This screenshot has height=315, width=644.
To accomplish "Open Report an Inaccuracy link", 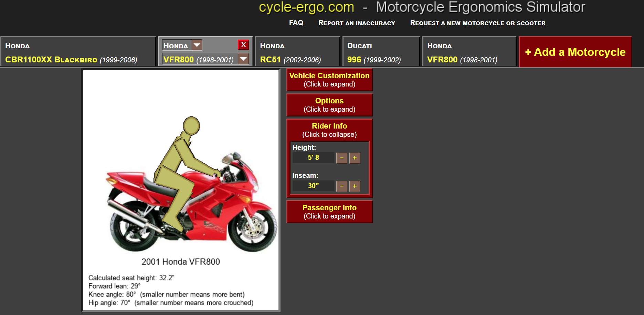I will coord(357,23).
